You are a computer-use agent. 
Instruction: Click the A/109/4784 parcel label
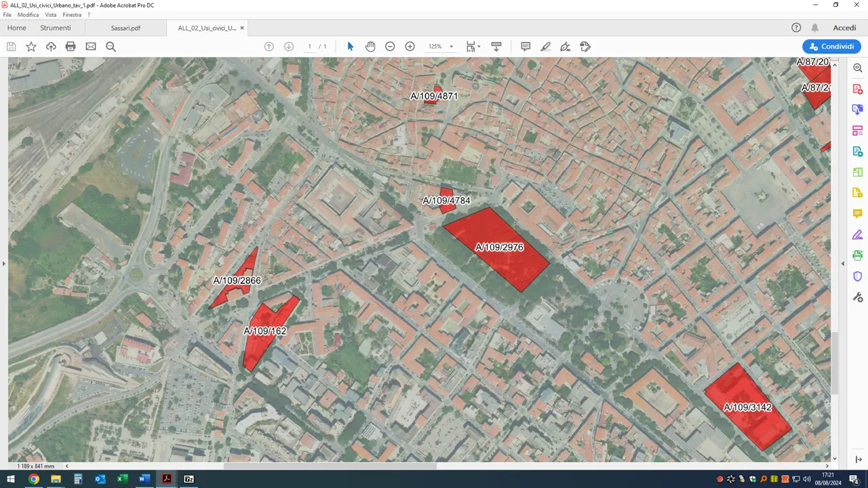pyautogui.click(x=446, y=201)
